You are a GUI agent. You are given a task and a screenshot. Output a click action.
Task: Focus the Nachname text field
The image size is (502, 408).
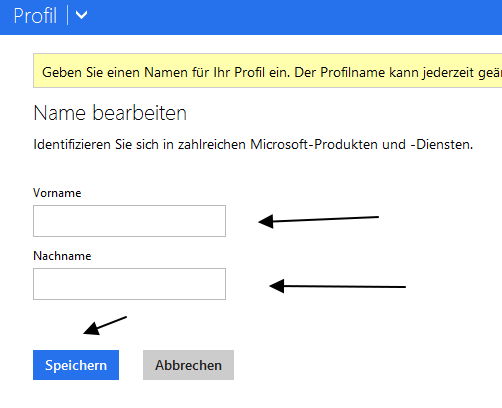tap(129, 284)
